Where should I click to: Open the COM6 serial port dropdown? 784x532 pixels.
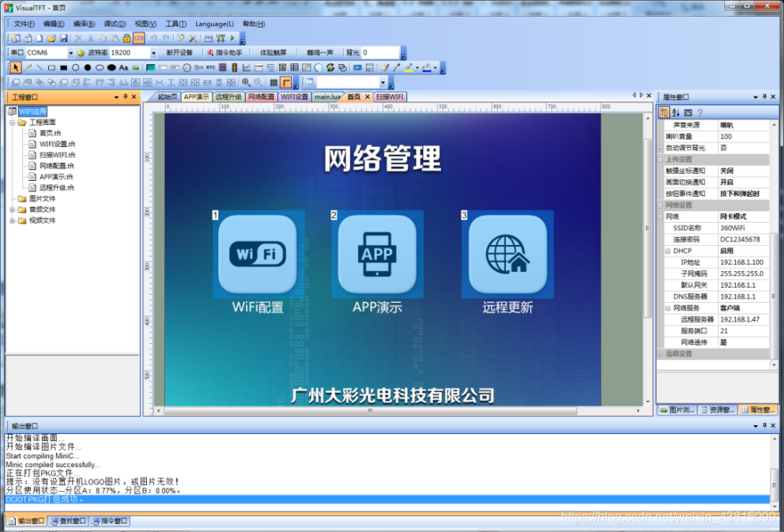(71, 52)
